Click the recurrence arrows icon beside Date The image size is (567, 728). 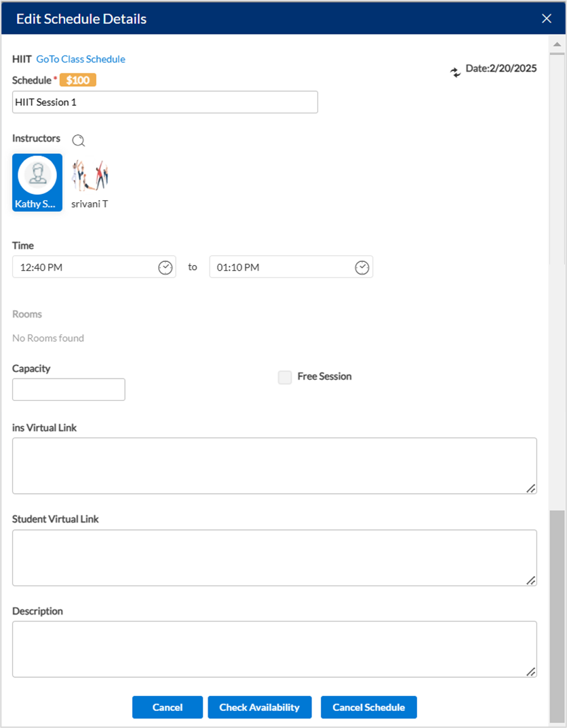pos(456,72)
